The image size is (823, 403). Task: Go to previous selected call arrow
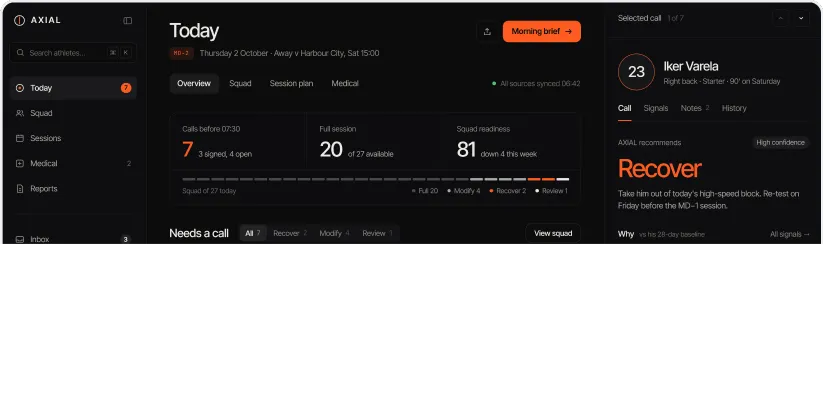[x=780, y=18]
